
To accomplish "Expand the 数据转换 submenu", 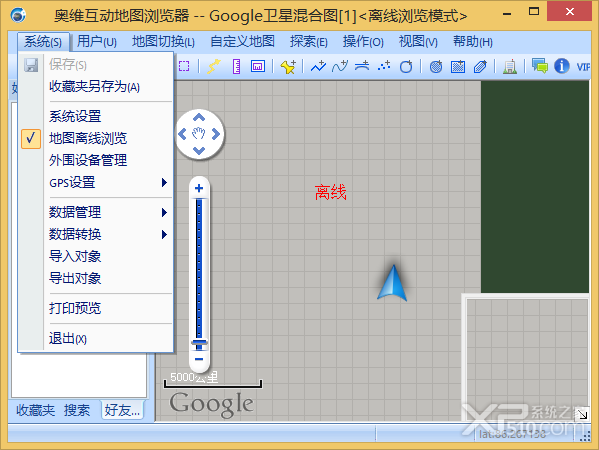I will pyautogui.click(x=96, y=234).
